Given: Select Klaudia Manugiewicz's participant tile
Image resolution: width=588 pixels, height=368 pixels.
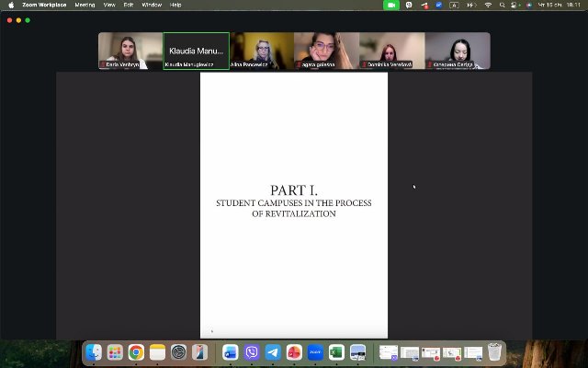Looking at the screenshot, I should 197,51.
